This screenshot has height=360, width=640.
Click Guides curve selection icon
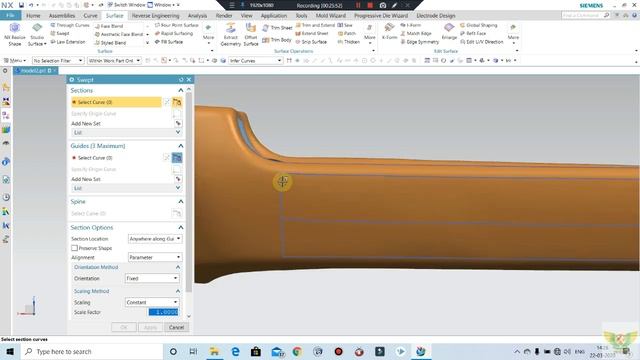pyautogui.click(x=177, y=158)
